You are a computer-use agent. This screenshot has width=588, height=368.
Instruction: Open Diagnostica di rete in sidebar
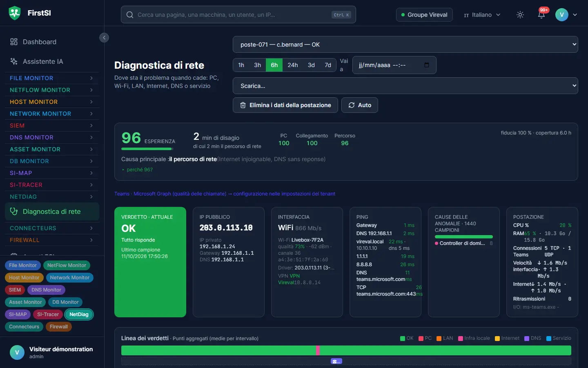point(52,211)
